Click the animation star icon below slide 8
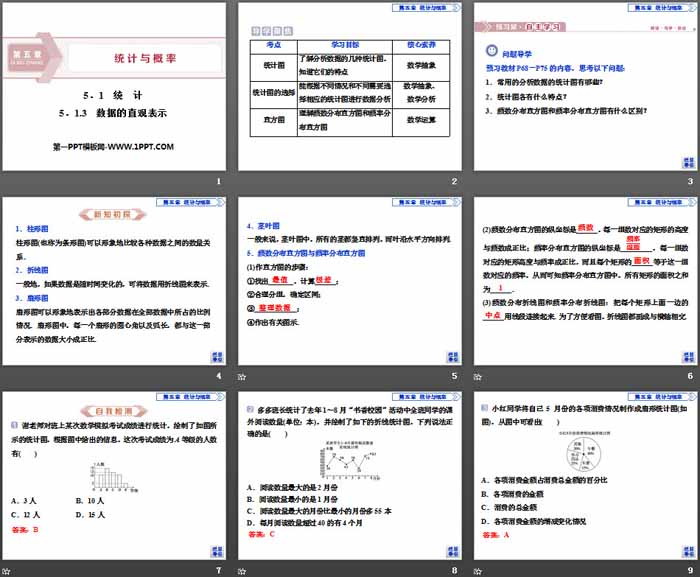 (x=241, y=570)
